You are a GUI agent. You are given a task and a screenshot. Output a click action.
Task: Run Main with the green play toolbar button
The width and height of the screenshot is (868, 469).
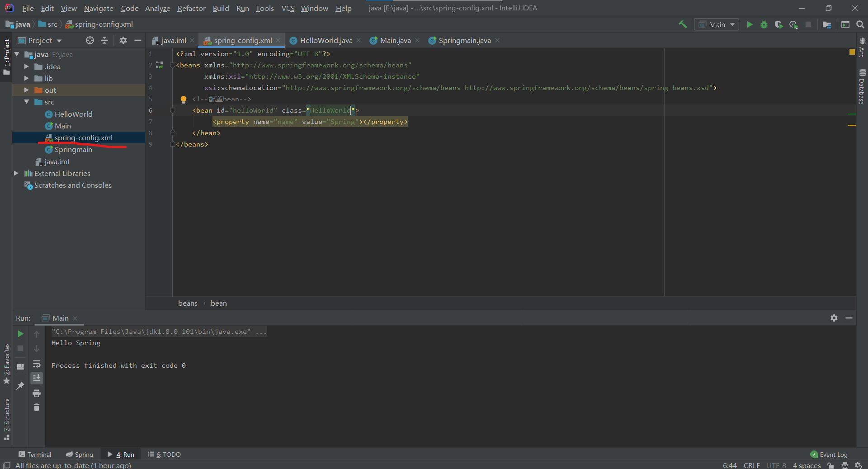click(x=750, y=24)
